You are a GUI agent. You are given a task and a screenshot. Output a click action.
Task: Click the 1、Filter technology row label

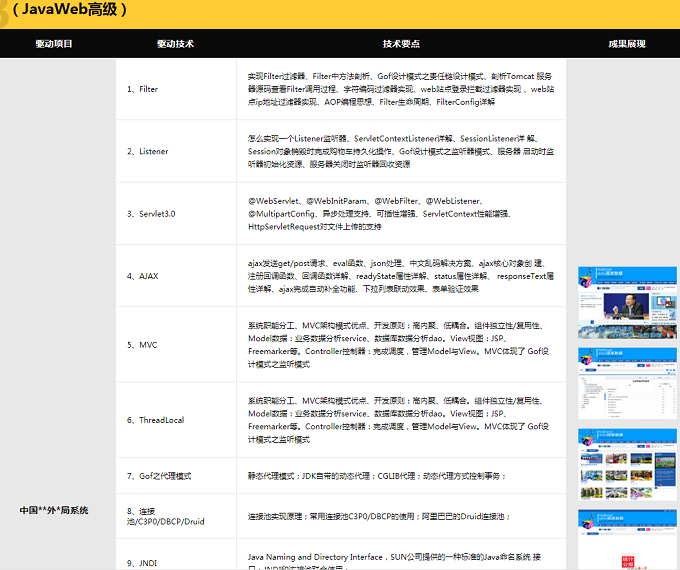(x=143, y=89)
